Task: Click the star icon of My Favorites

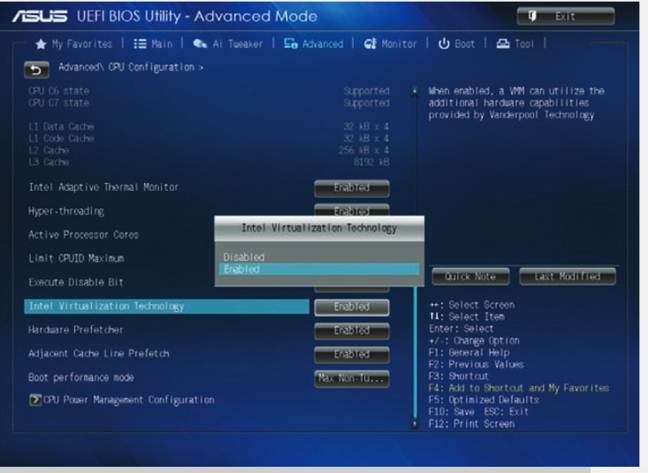Action: coord(40,44)
